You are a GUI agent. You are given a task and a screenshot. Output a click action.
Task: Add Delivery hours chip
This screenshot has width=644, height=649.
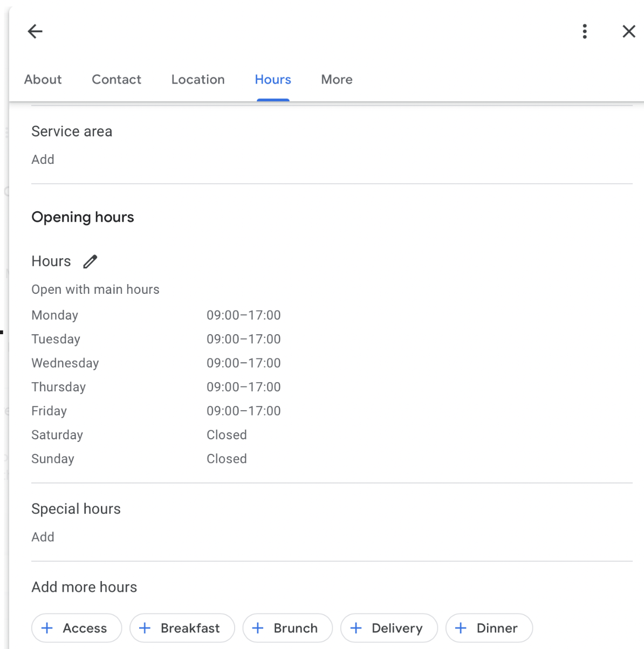tap(389, 628)
